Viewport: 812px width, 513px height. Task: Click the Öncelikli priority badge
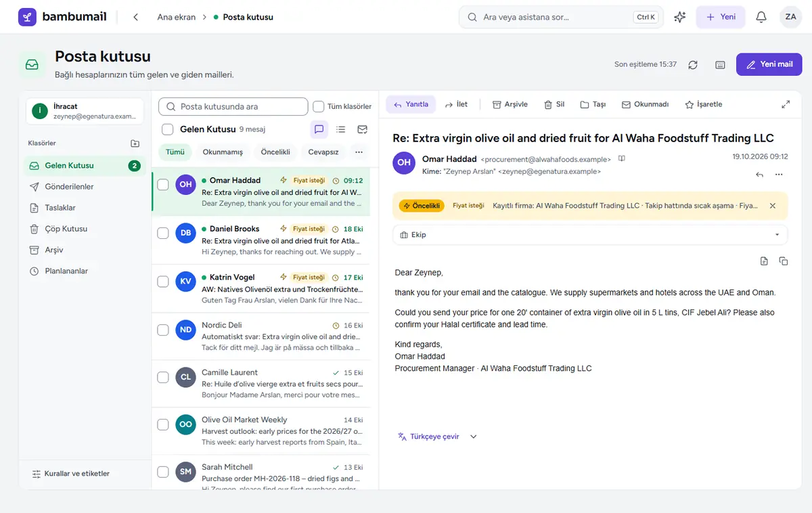click(422, 206)
